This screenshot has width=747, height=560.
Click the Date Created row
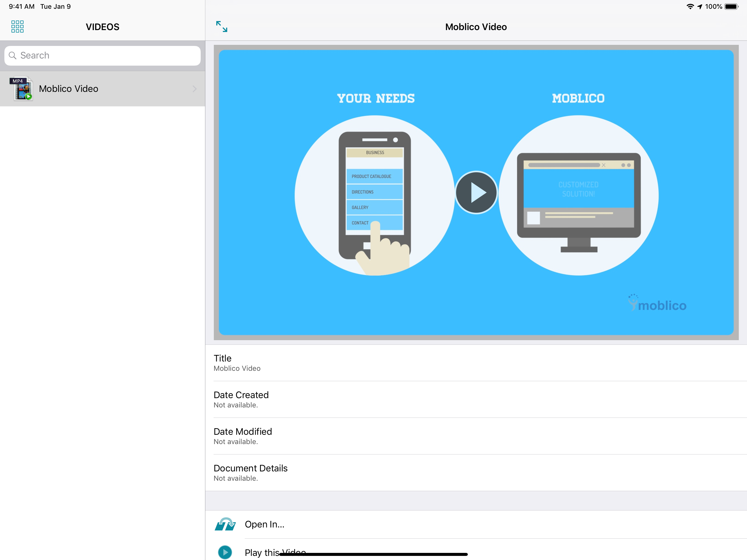pos(476,399)
